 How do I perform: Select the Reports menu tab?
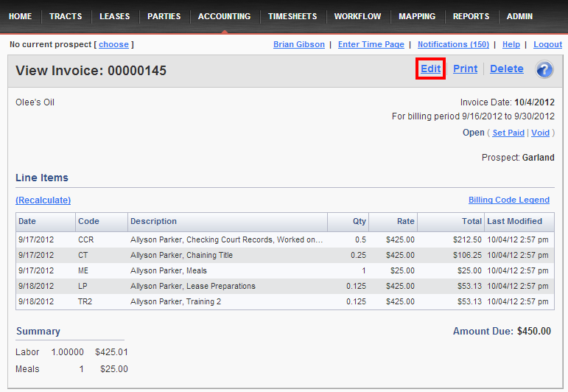coord(471,16)
